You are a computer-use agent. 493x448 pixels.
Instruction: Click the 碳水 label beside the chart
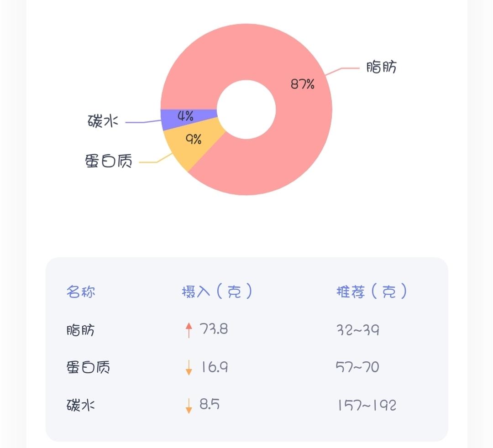(x=103, y=121)
